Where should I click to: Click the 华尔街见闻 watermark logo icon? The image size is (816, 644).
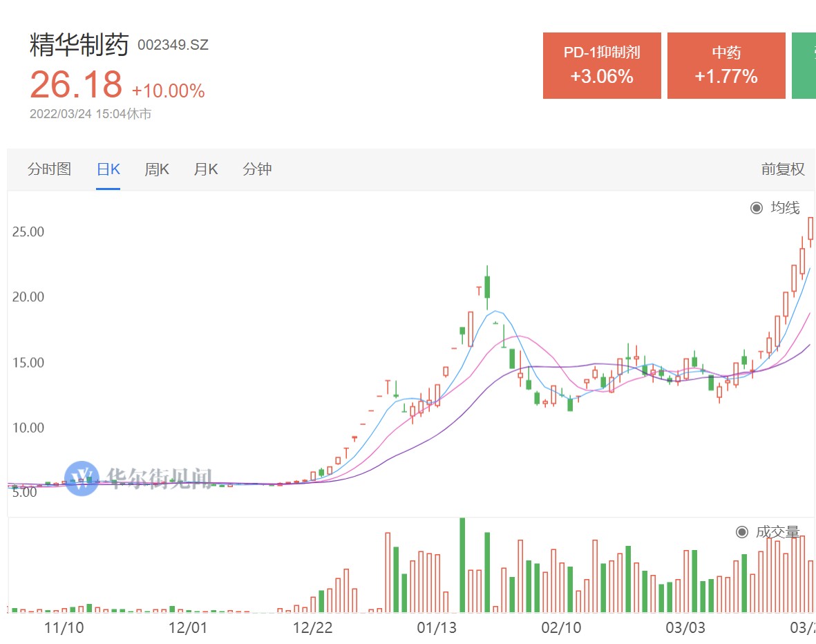coord(82,478)
